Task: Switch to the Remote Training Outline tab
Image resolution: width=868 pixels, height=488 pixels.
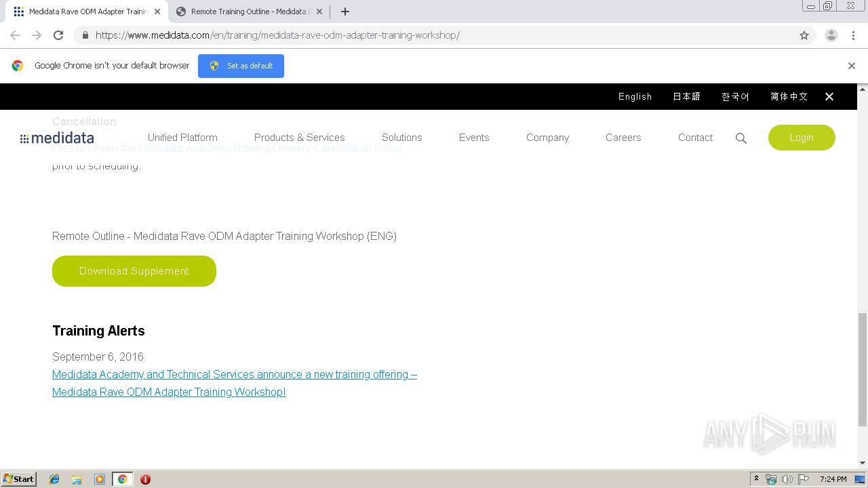Action: [x=248, y=12]
